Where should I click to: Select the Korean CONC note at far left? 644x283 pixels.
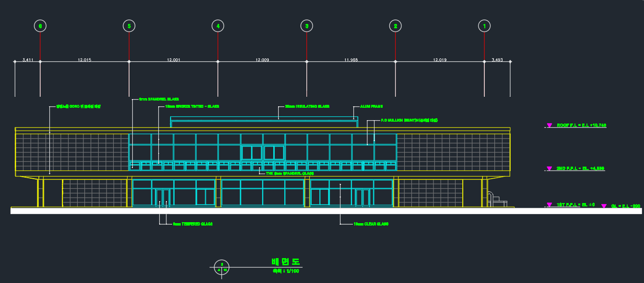[78, 106]
